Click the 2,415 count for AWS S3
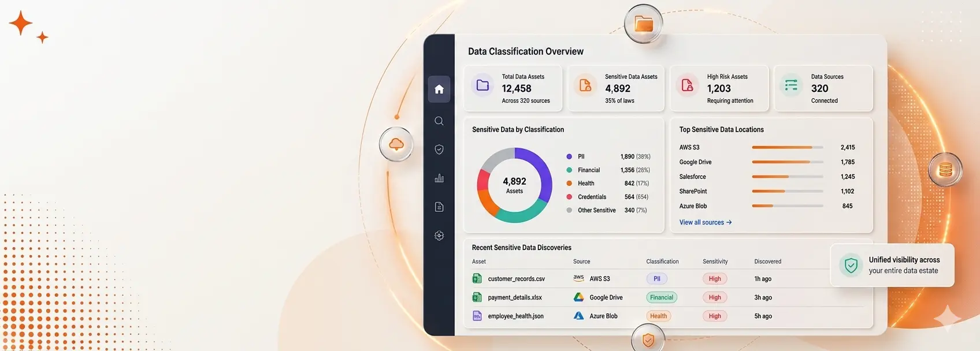980x351 pixels. [x=848, y=147]
